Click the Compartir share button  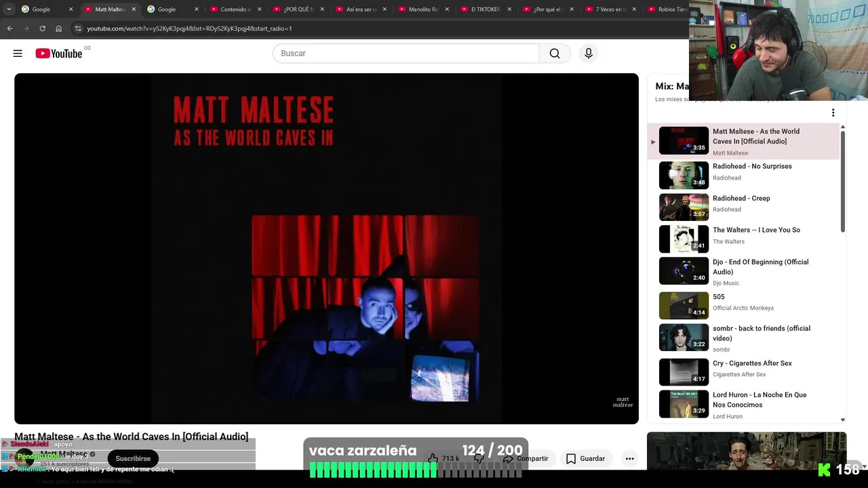pos(526,459)
